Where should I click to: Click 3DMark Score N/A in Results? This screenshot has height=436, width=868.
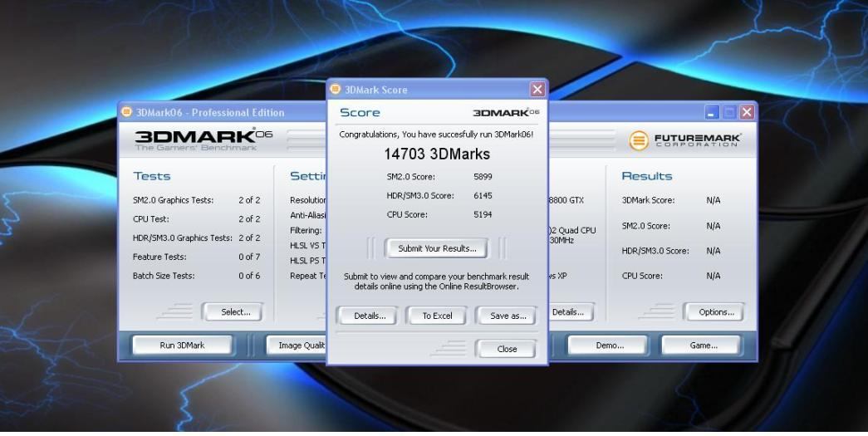click(713, 200)
